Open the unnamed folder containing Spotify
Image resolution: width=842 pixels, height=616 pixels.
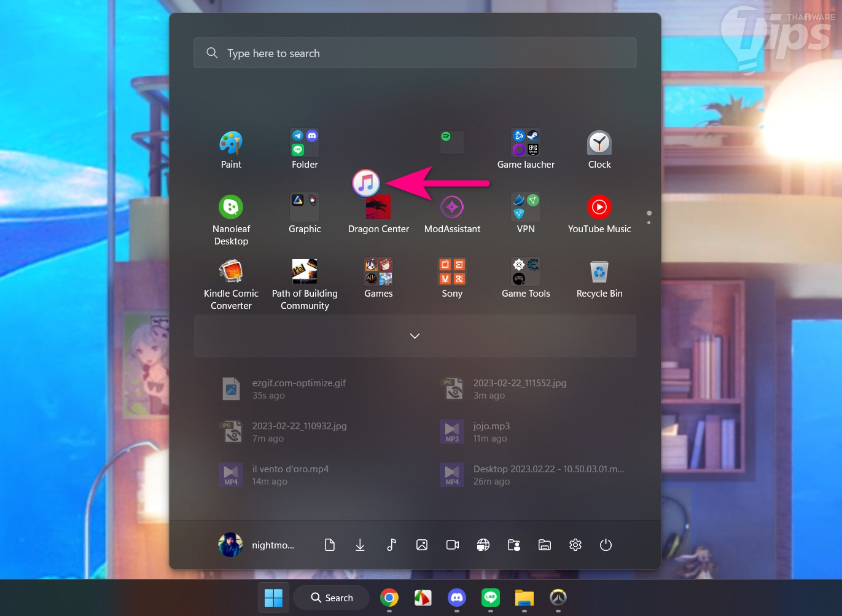[x=452, y=142]
